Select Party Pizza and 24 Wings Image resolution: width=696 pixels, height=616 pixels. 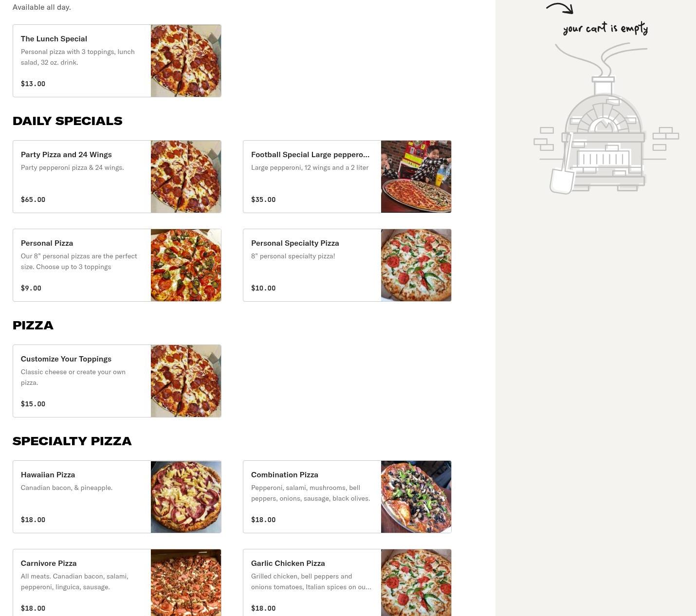coord(117,177)
